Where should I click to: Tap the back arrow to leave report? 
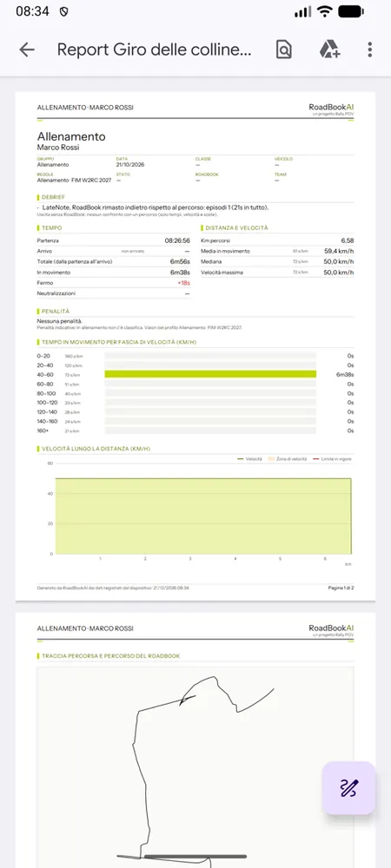(x=27, y=49)
